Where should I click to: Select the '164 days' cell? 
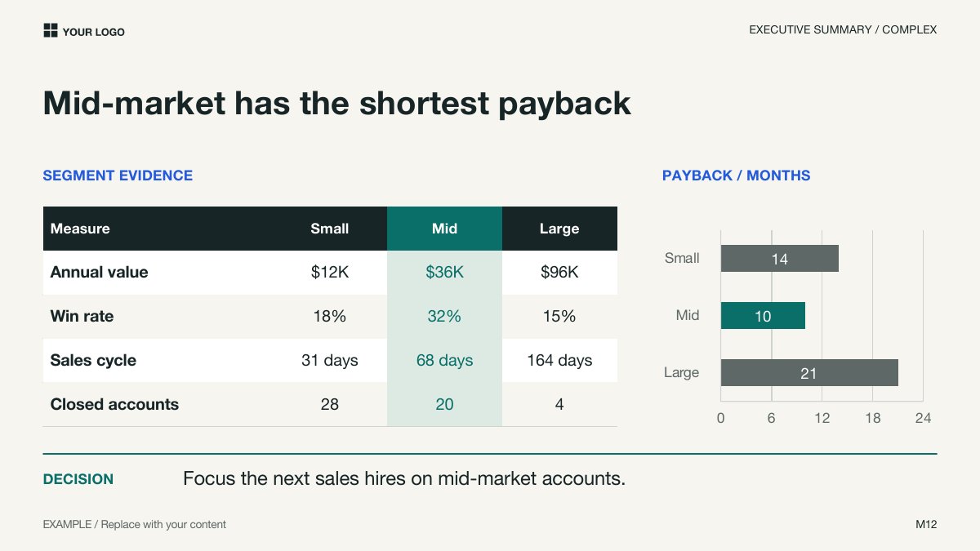click(559, 360)
